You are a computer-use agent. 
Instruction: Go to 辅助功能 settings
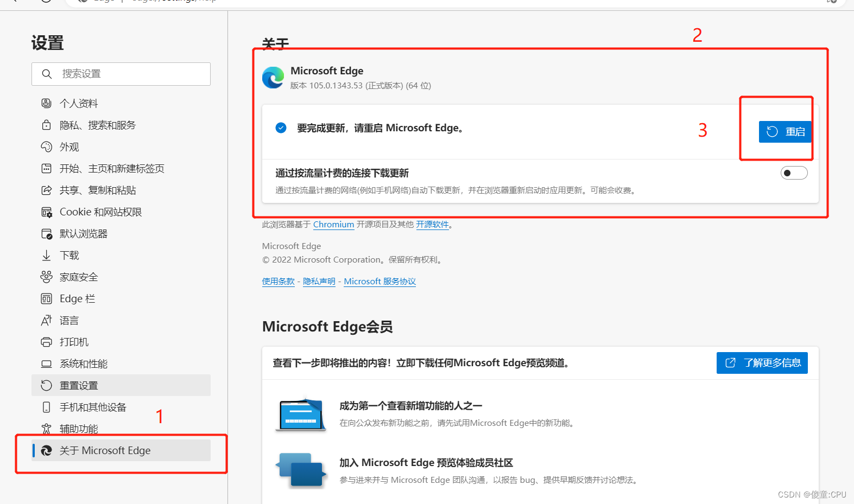[121, 429]
